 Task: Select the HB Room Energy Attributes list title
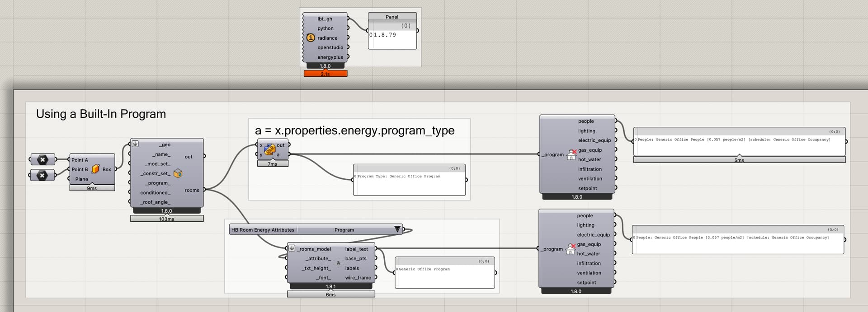point(263,230)
